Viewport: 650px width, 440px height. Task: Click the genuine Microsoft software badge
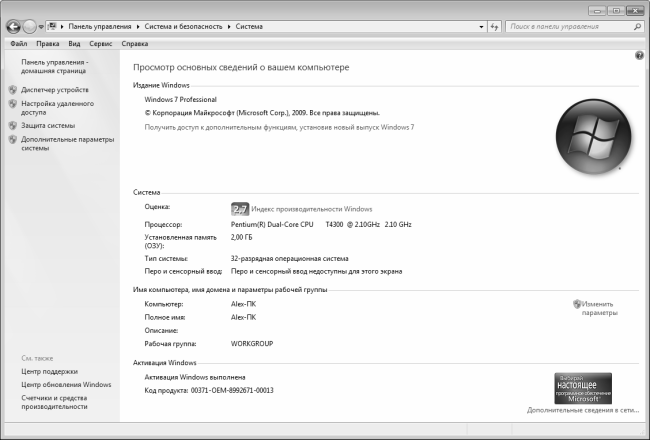tap(583, 387)
